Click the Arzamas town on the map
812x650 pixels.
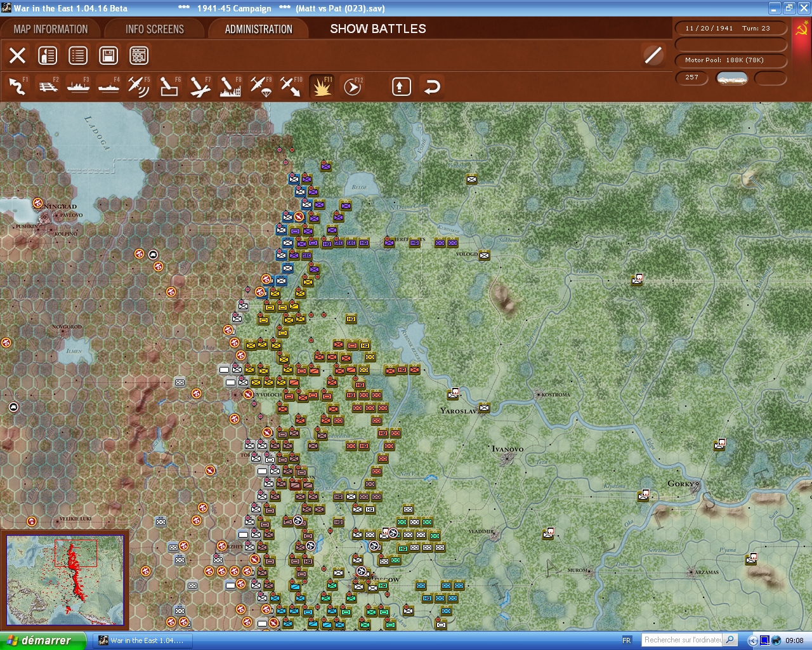tap(706, 573)
